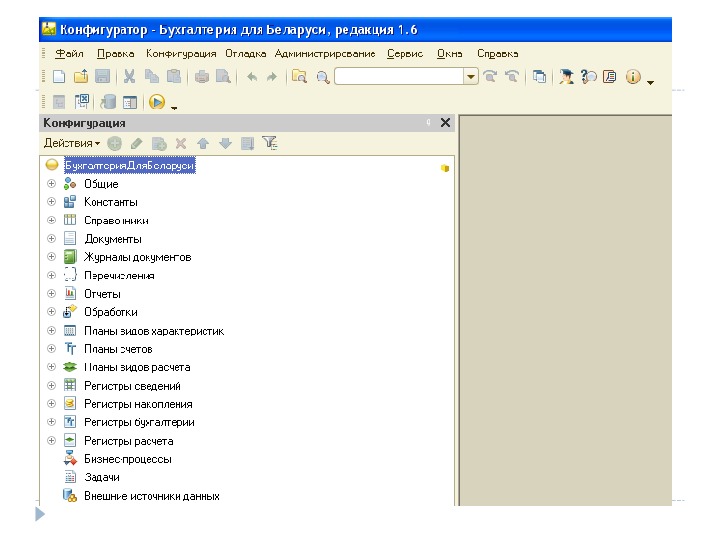Click the Cut scissors icon
The height and width of the screenshot is (540, 720).
click(x=129, y=76)
